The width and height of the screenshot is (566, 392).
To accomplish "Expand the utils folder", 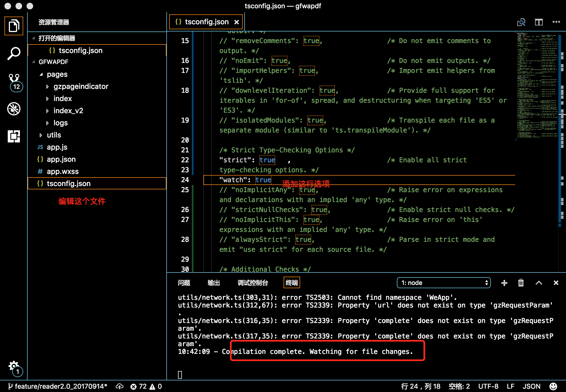I will coord(41,135).
